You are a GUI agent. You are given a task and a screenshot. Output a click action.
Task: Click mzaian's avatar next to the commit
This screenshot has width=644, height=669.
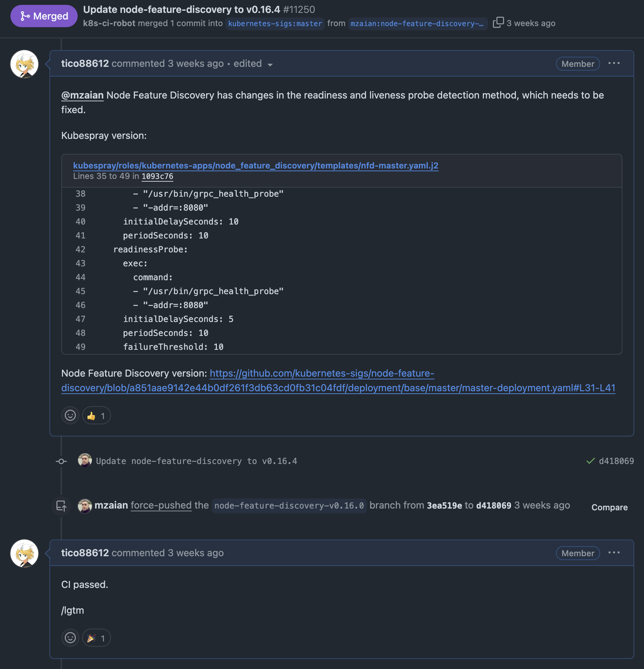click(x=85, y=460)
